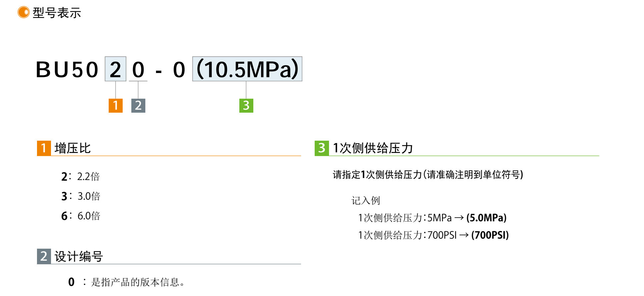This screenshot has height=296, width=644.
Task: Select the gray 2 badge beside 设计编号
Action: tap(44, 256)
